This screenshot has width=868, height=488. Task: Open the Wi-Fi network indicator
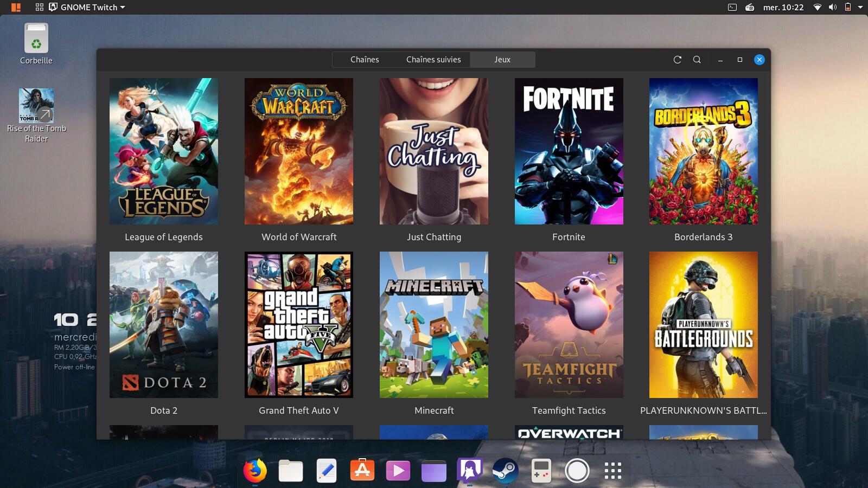pyautogui.click(x=818, y=7)
